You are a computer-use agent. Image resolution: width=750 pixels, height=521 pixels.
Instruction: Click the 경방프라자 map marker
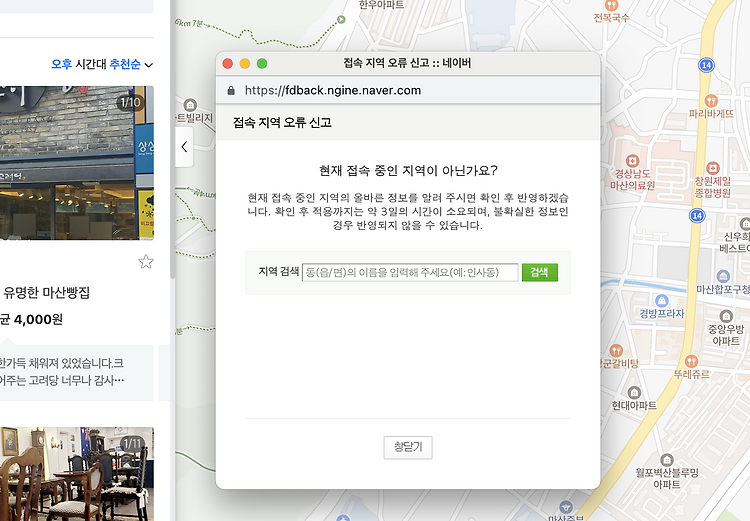point(662,300)
